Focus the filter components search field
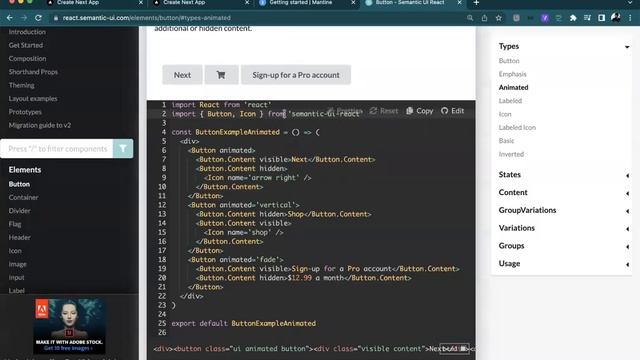Image resolution: width=640 pixels, height=360 pixels. pyautogui.click(x=57, y=149)
